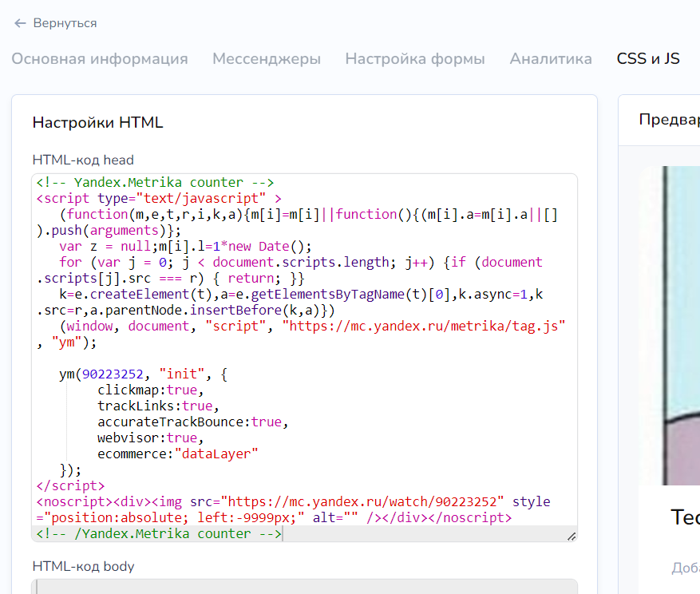Click the mc.yandex.ru/watch/90223252 image URL
This screenshot has width=700, height=594.
(x=362, y=501)
